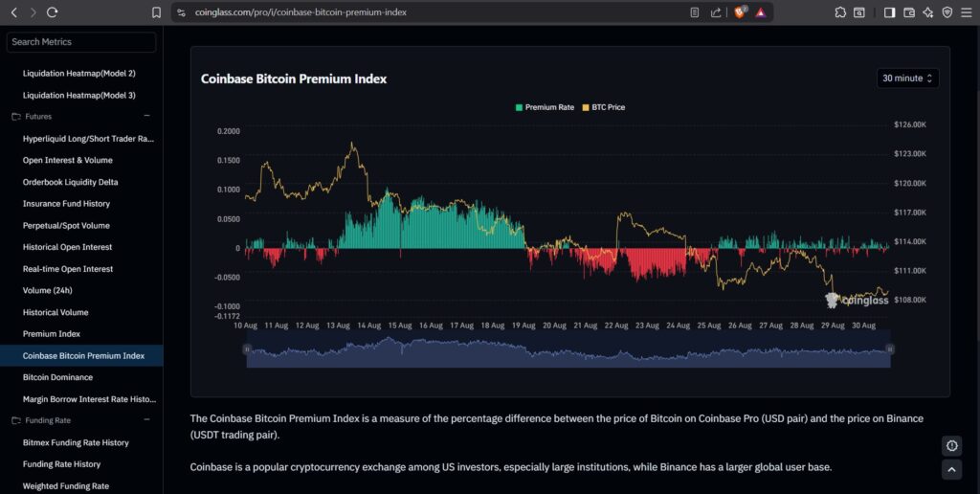Click the right handle of range slider
The width and height of the screenshot is (980, 494).
click(x=890, y=348)
